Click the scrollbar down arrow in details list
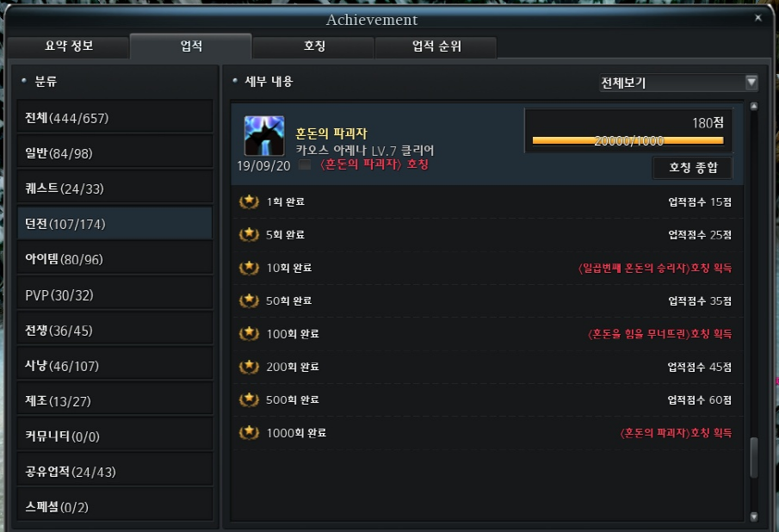 point(754,517)
